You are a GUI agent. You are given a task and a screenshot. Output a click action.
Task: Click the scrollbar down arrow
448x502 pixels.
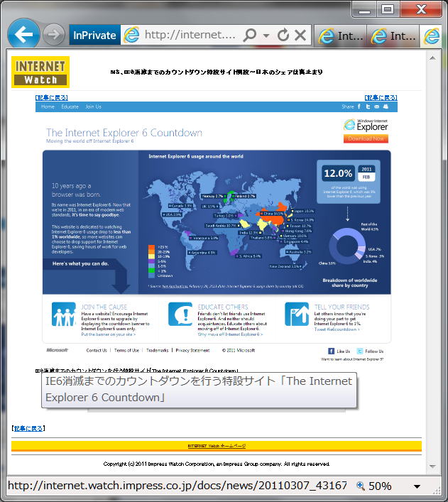[x=432, y=466]
